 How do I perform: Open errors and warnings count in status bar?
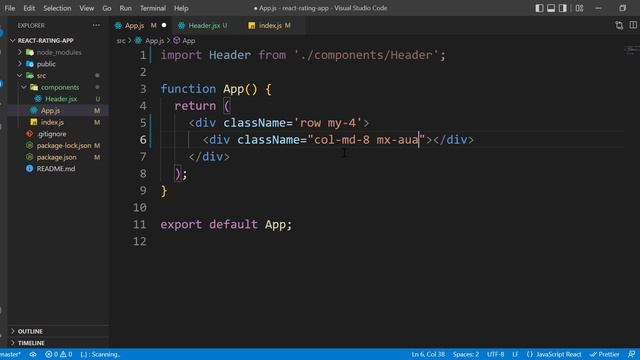click(x=59, y=354)
